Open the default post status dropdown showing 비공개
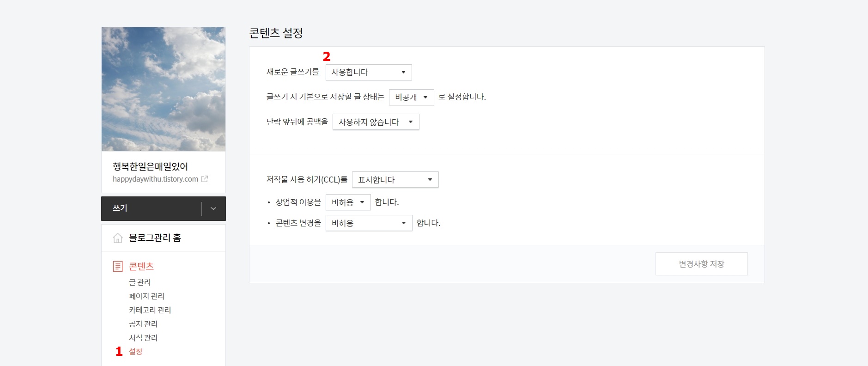 [411, 97]
